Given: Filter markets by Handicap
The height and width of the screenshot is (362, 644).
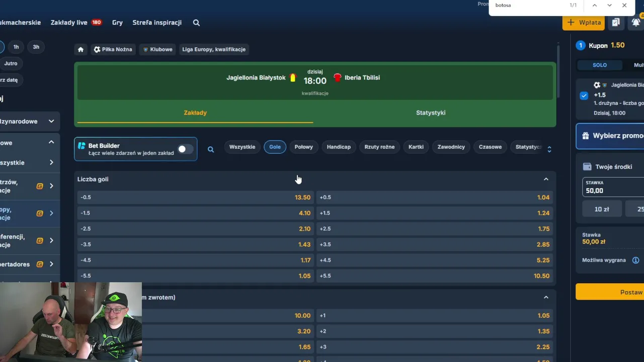Looking at the screenshot, I should click(339, 147).
